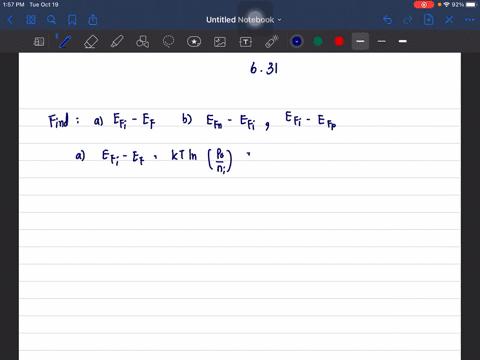Redo the last action
480x360 pixels.
click(408, 20)
